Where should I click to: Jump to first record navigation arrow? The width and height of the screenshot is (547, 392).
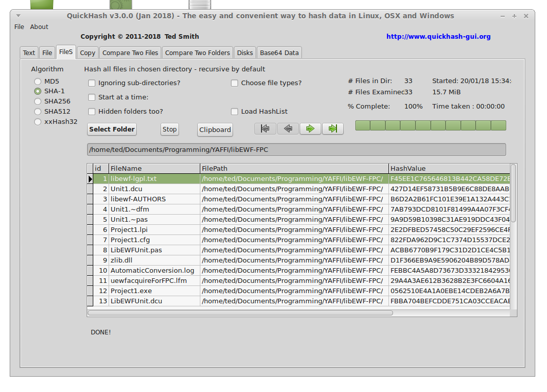[265, 129]
